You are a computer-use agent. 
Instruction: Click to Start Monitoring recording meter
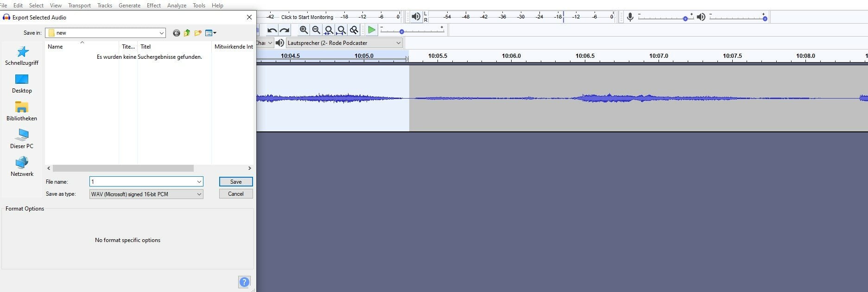[307, 17]
